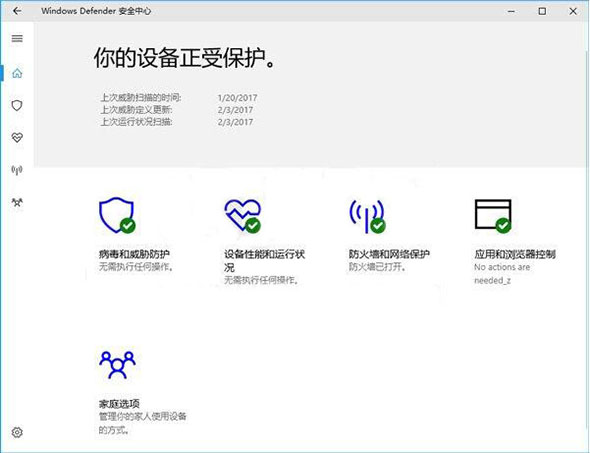590x453 pixels.
Task: Select the Home icon in sidebar
Action: click(17, 73)
